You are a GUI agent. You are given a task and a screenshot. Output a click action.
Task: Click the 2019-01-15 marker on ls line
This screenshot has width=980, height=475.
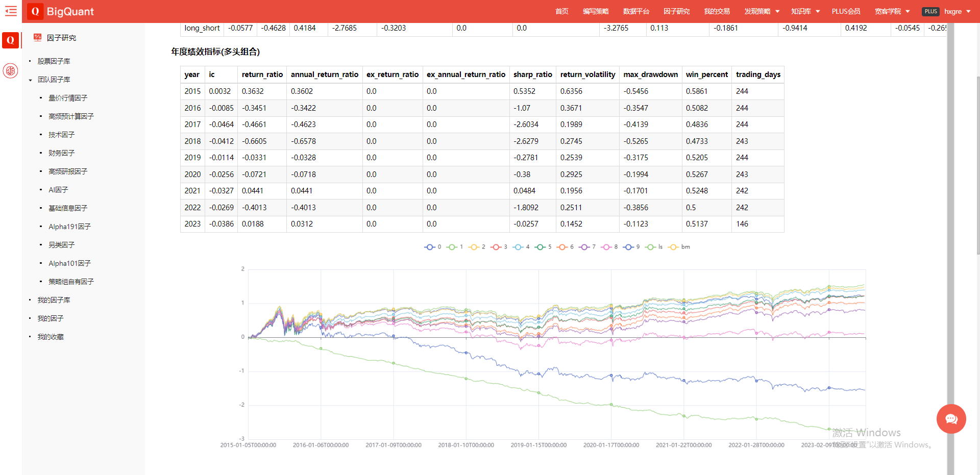[538, 392]
